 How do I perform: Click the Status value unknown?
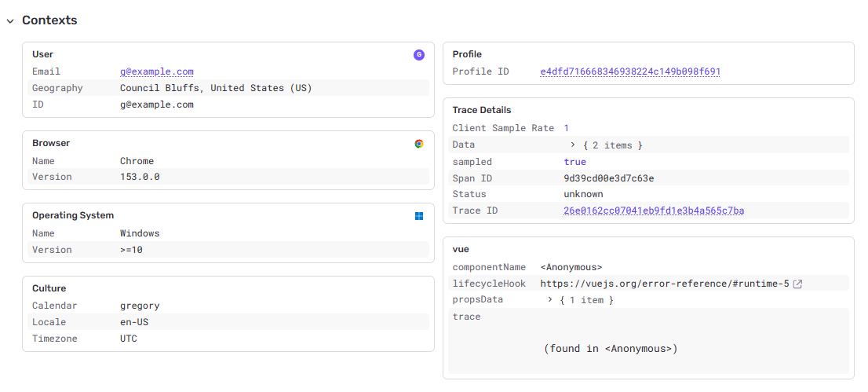(x=583, y=195)
